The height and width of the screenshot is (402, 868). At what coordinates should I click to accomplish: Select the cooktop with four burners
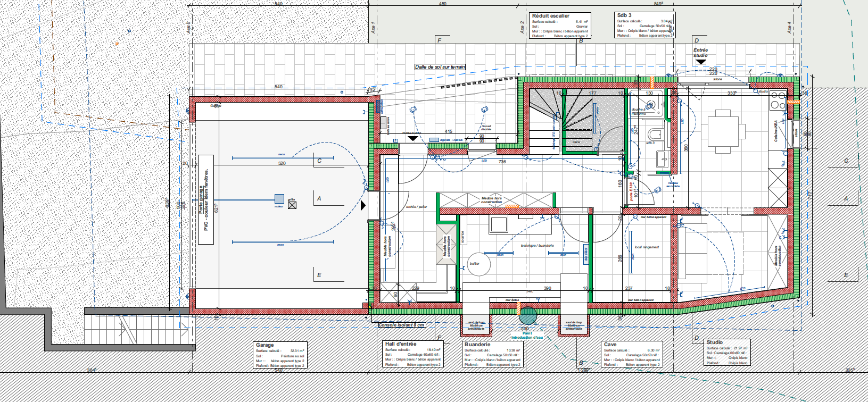(x=778, y=101)
